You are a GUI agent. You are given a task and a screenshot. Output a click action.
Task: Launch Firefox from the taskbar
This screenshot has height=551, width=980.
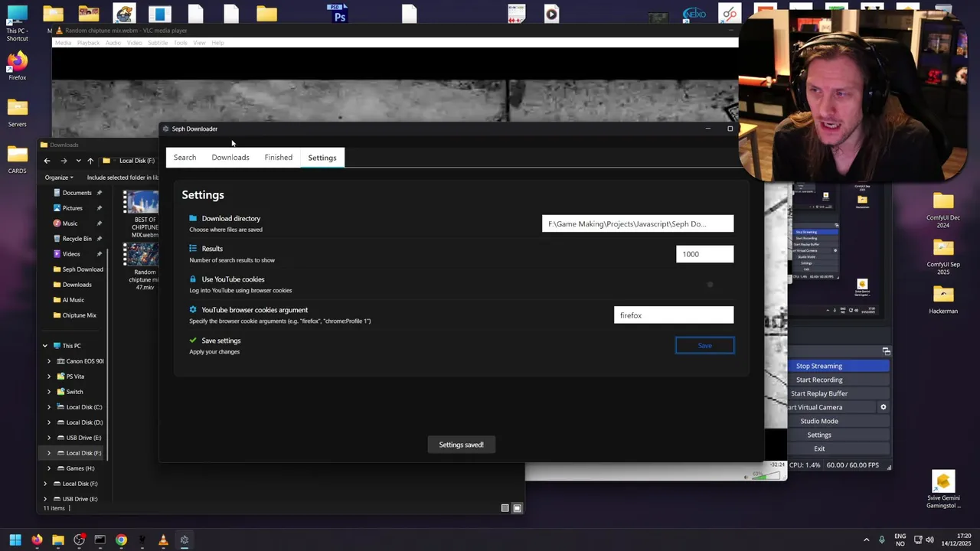[x=37, y=540]
